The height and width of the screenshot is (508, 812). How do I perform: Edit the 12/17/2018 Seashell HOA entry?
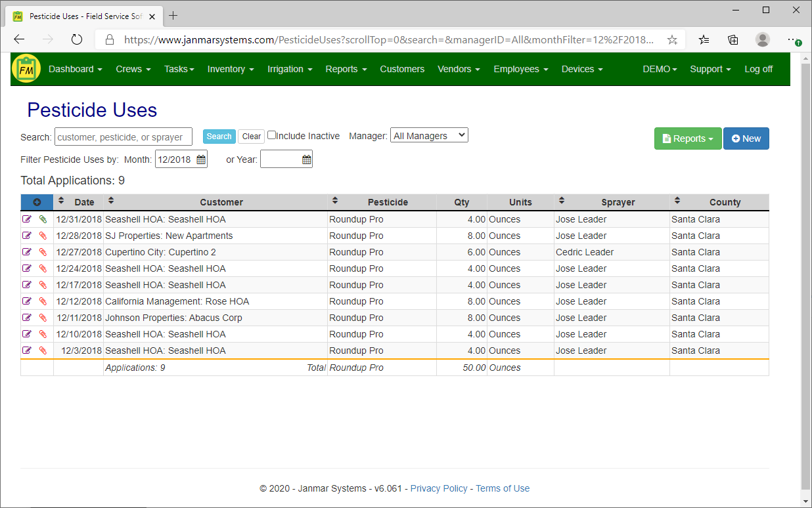[27, 285]
